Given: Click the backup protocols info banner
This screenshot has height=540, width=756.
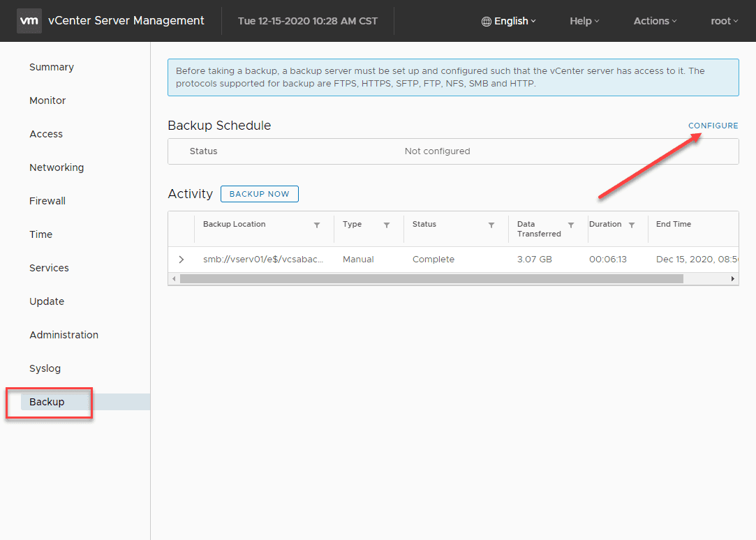Looking at the screenshot, I should click(x=453, y=77).
